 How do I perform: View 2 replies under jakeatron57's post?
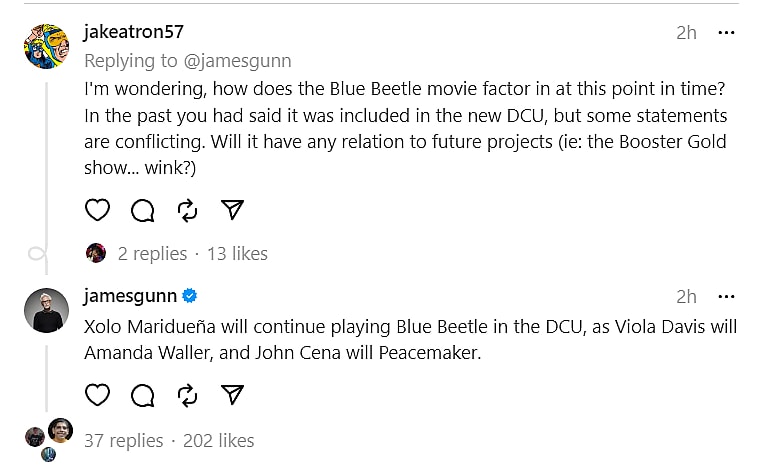tap(151, 254)
